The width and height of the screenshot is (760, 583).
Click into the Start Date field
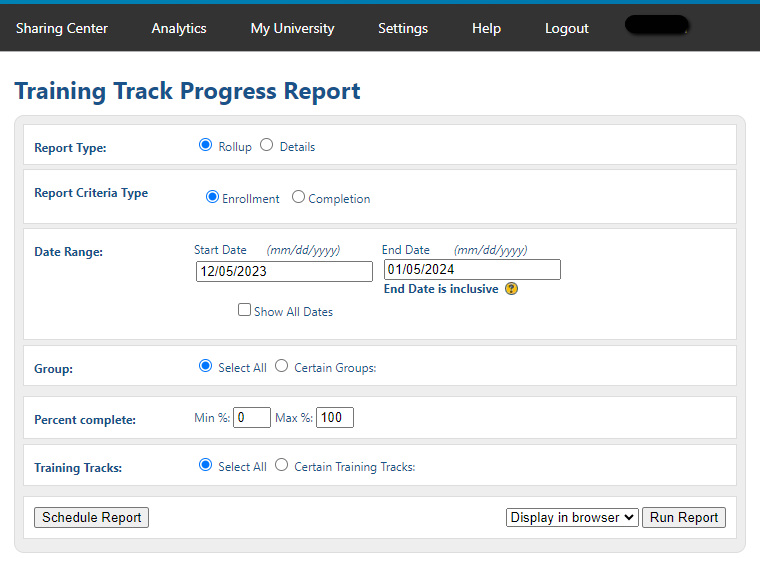pos(284,271)
